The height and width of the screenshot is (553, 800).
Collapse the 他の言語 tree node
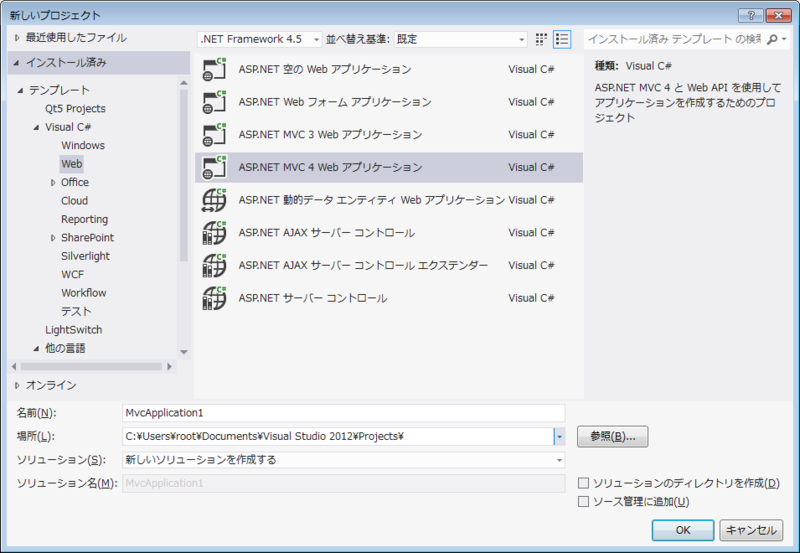coord(36,348)
